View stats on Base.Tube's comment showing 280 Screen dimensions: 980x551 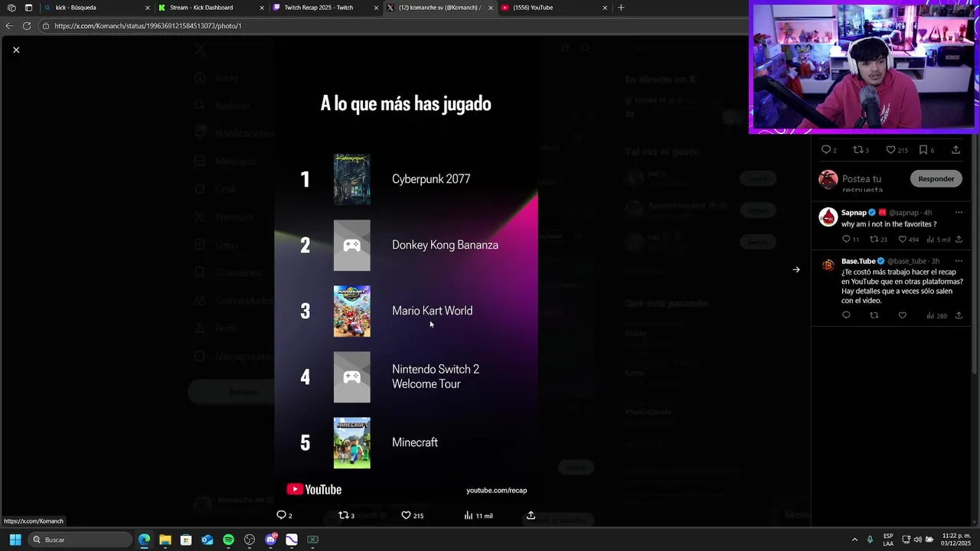click(x=936, y=315)
